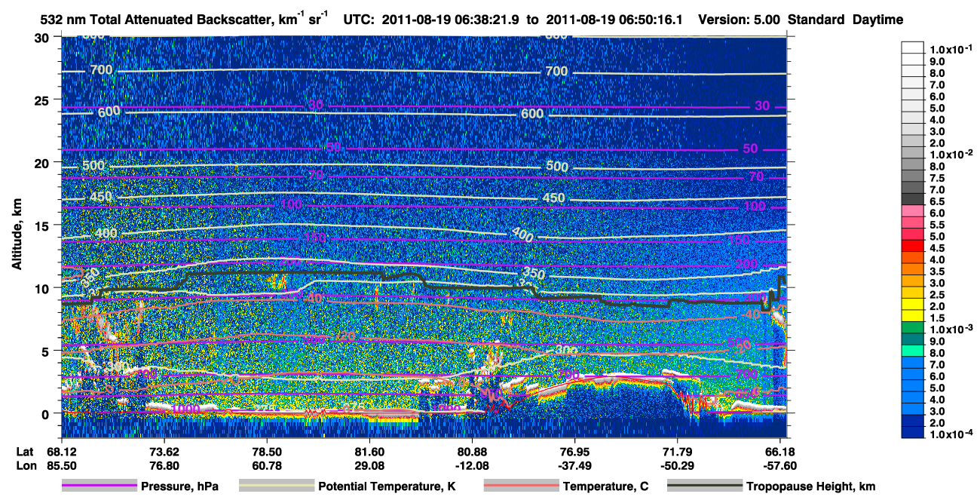The height and width of the screenshot is (503, 980).
Task: Click the salmon Temperature legend line sample
Action: 521,486
